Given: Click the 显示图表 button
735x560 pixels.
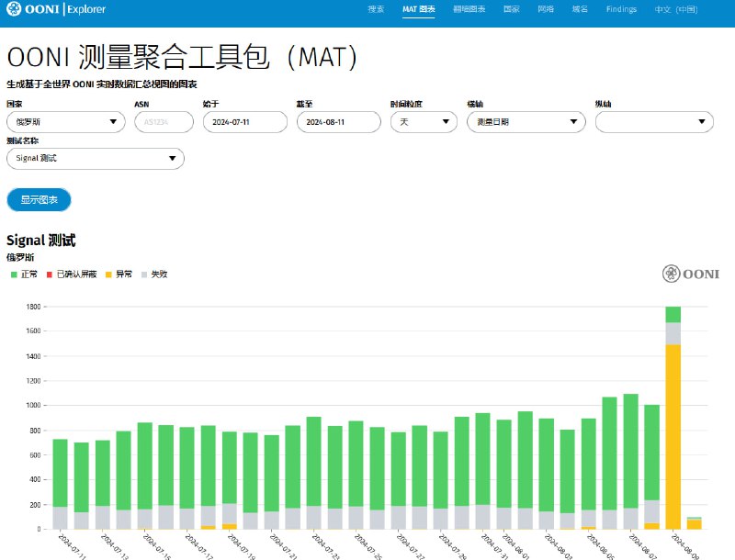Looking at the screenshot, I should (39, 200).
